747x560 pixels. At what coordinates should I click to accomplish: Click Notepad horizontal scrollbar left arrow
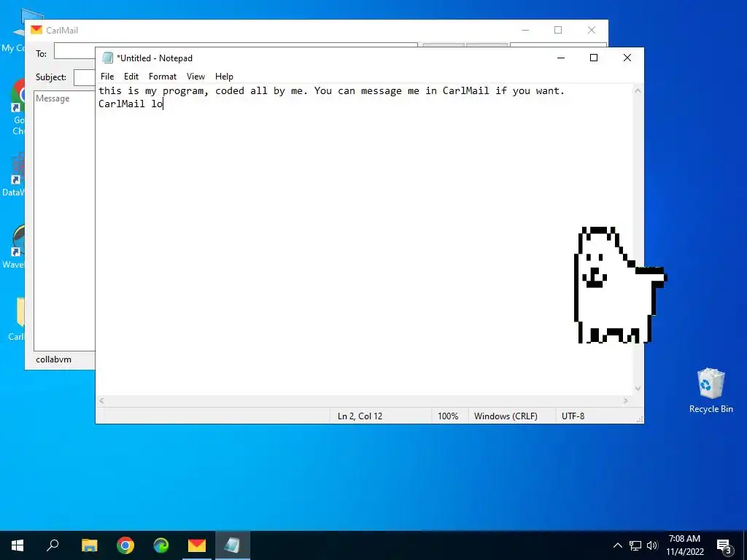101,401
